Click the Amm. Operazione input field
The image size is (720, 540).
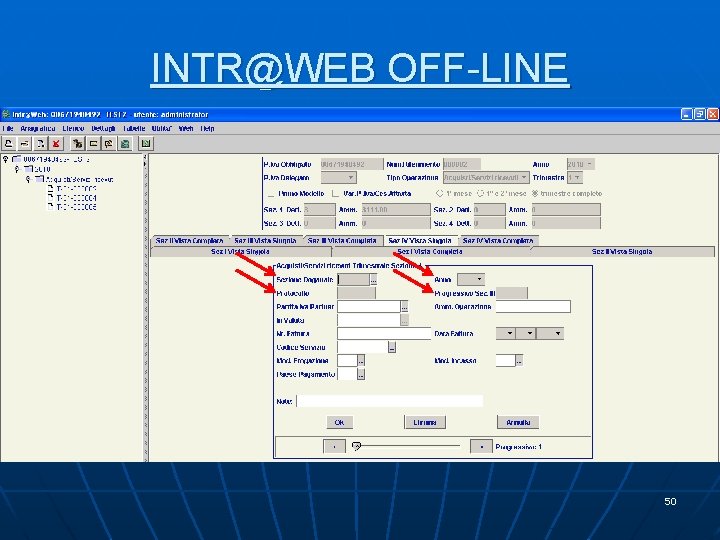[533, 307]
